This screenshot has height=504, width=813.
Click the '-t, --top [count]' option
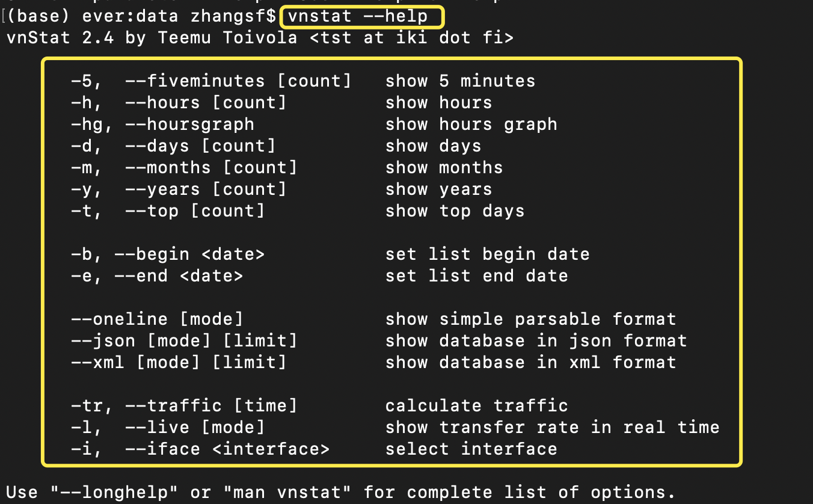tap(168, 211)
